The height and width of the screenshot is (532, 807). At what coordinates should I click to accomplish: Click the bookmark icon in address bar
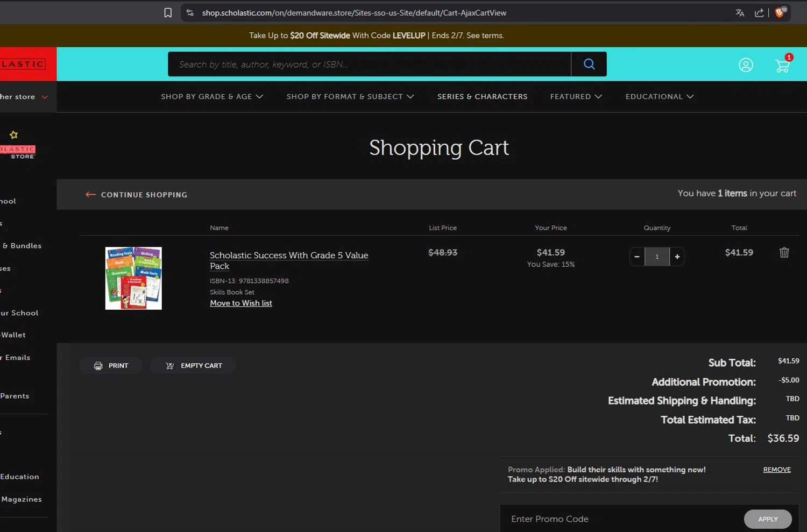(168, 12)
